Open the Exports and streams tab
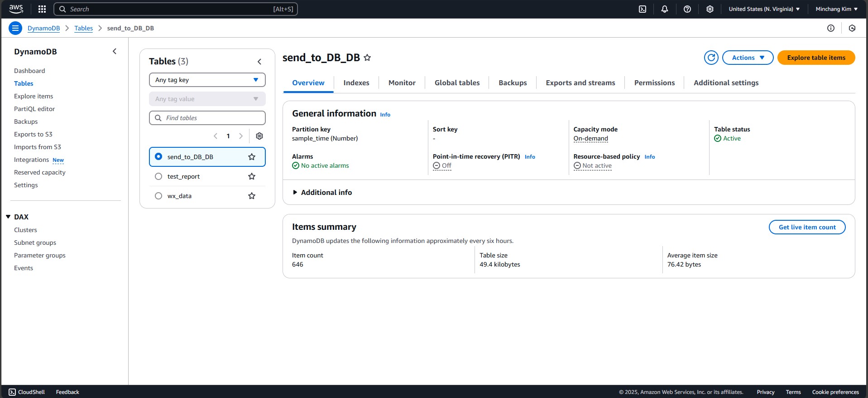Viewport: 868px width, 398px height. pos(580,83)
